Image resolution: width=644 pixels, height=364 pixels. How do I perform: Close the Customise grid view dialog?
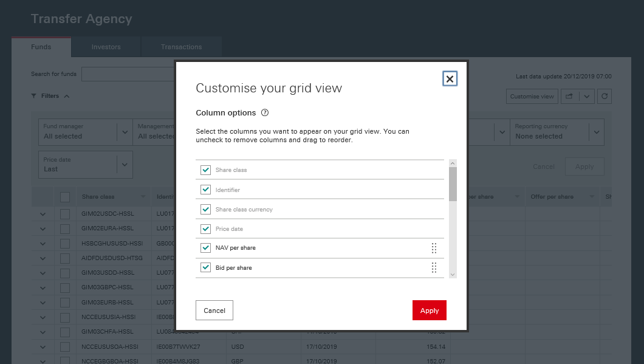click(x=450, y=79)
